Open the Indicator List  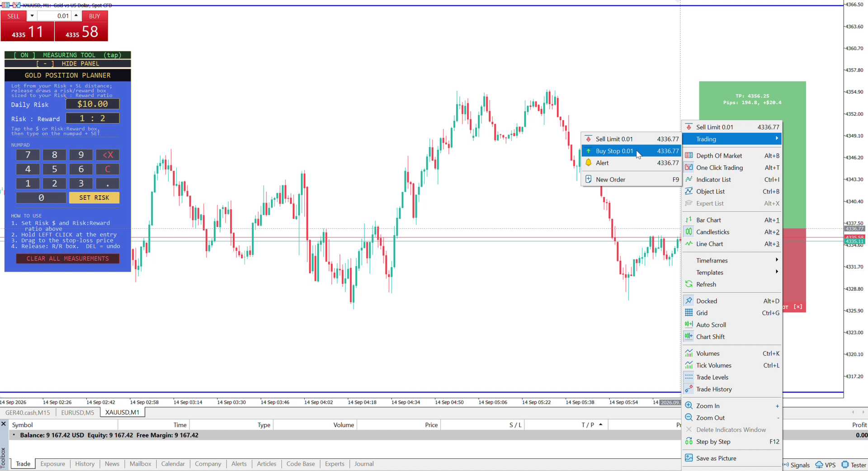coord(732,179)
